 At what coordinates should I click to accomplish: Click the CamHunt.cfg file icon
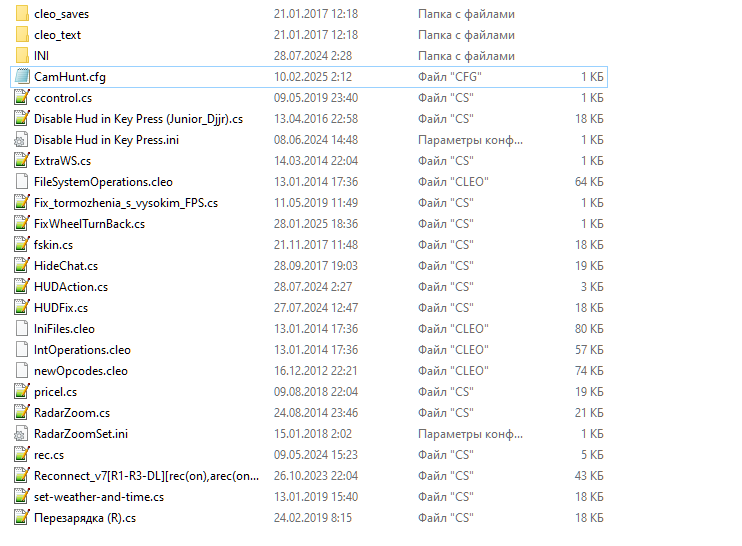click(22, 77)
